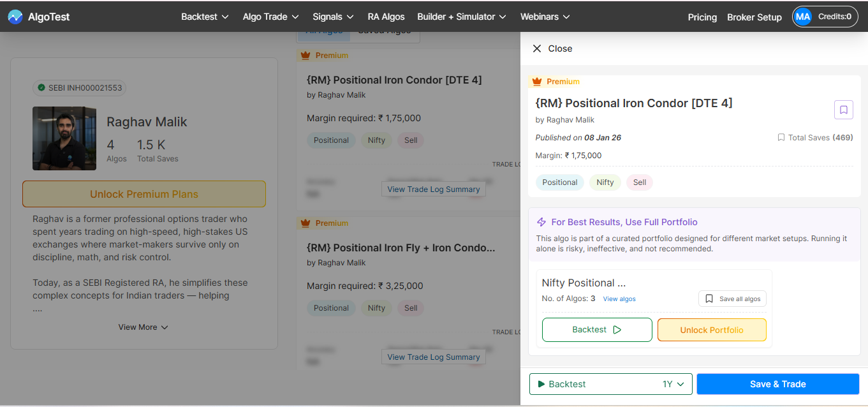Click the bookmark icon beside algo title

coord(843,110)
